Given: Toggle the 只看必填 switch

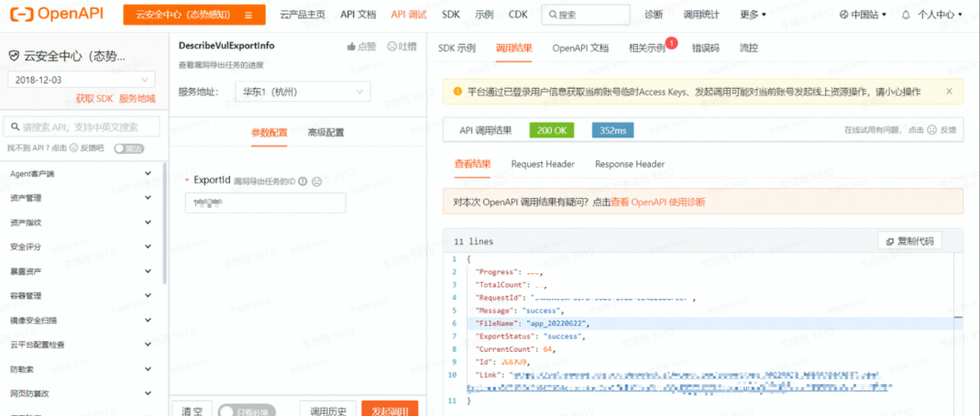Looking at the screenshot, I should tap(247, 411).
